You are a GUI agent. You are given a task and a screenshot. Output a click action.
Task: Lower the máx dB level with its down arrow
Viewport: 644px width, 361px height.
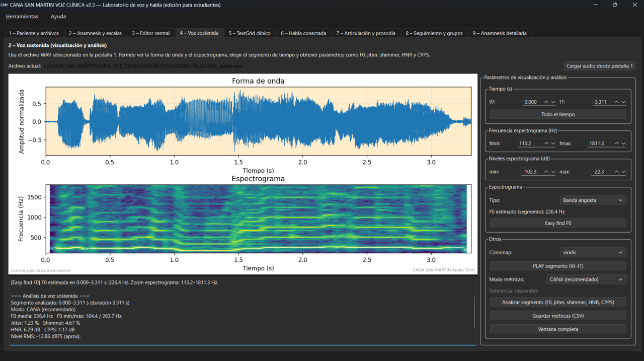click(623, 172)
